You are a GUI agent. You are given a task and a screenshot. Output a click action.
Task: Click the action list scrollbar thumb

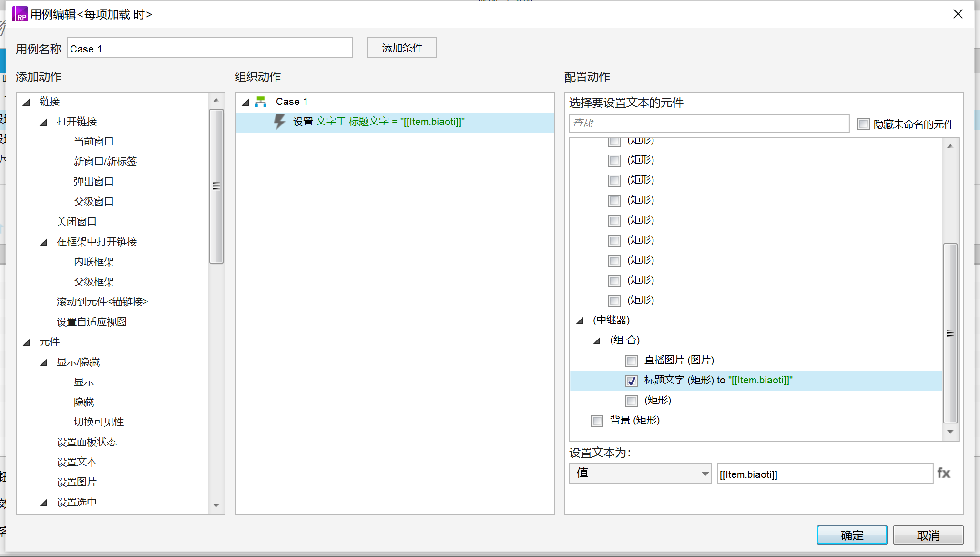click(216, 186)
